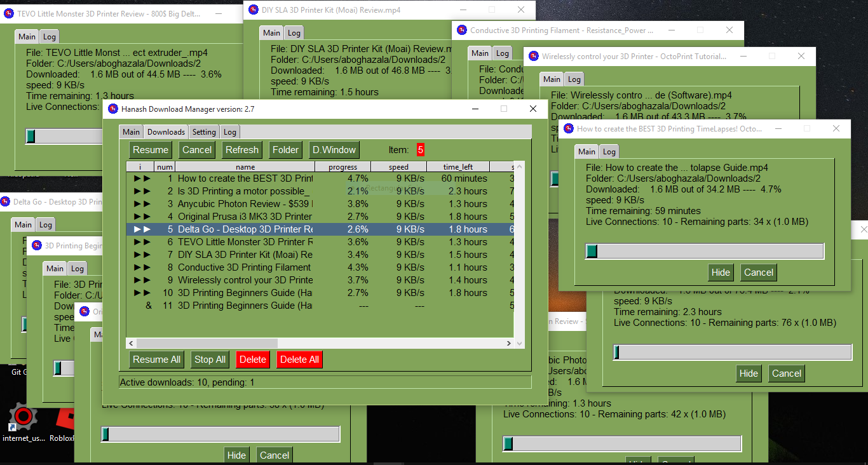Click the red Delete All button
Screen dimensions: 868x465
point(299,360)
